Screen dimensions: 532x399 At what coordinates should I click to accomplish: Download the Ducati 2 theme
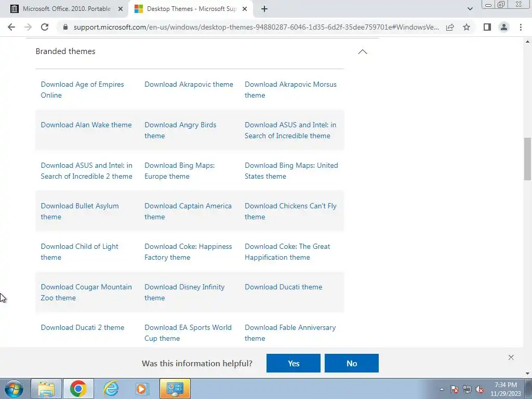(x=83, y=327)
